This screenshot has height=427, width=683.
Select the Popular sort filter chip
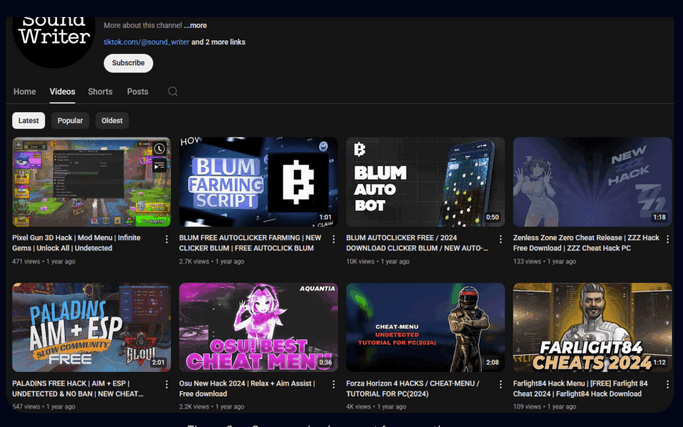click(x=70, y=121)
